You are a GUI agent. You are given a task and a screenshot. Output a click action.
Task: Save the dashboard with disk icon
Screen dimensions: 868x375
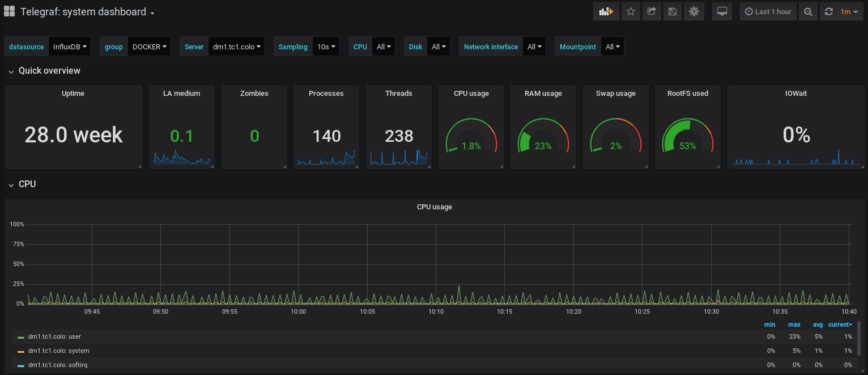[672, 11]
